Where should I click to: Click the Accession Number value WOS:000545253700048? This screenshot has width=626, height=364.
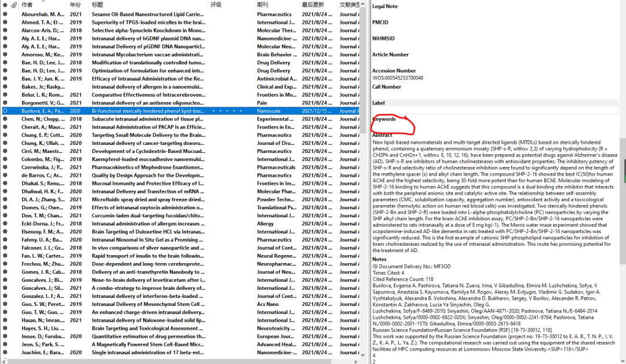pyautogui.click(x=398, y=78)
